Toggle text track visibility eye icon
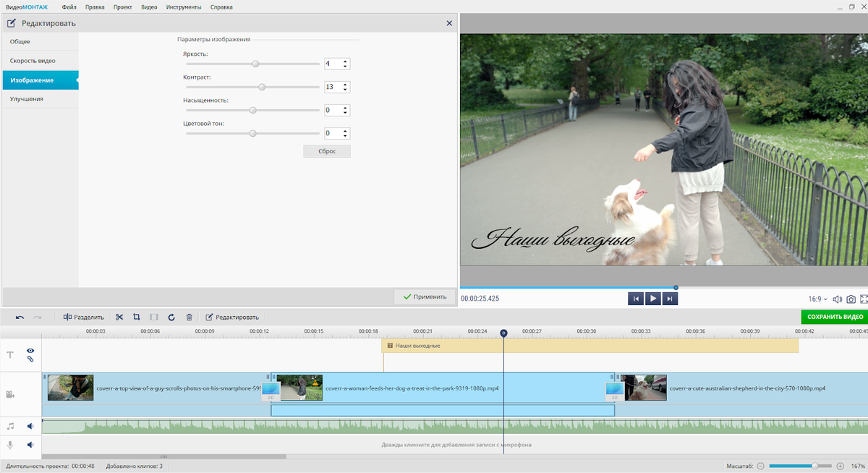The width and height of the screenshot is (868, 473). click(30, 350)
